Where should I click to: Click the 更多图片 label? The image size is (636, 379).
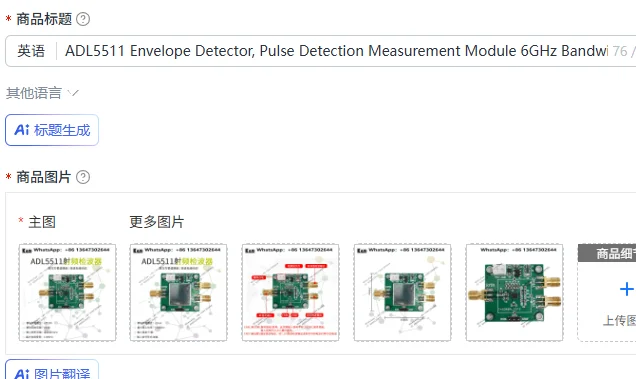pos(157,222)
